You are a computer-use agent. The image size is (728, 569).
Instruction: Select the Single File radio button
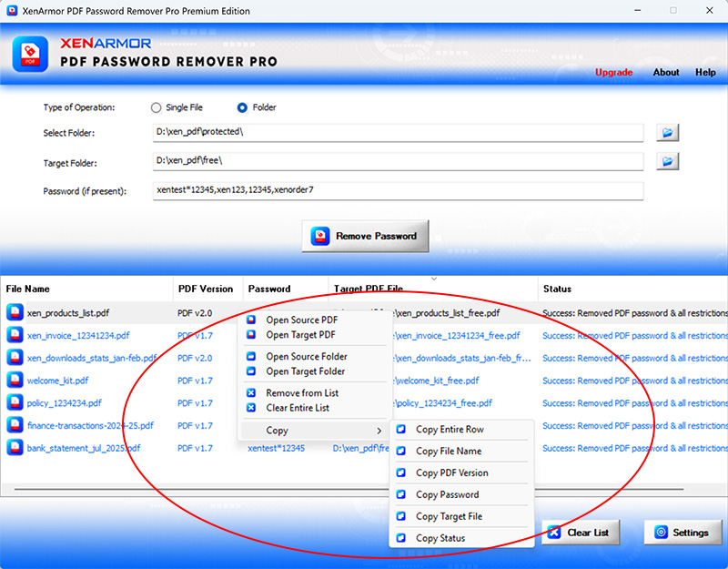(x=156, y=107)
